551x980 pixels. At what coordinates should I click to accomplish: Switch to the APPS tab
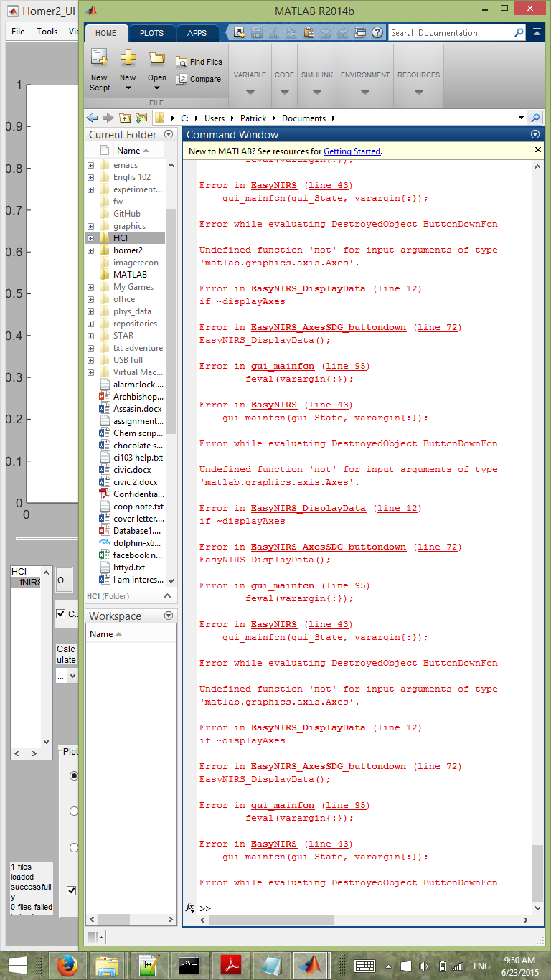pos(197,33)
